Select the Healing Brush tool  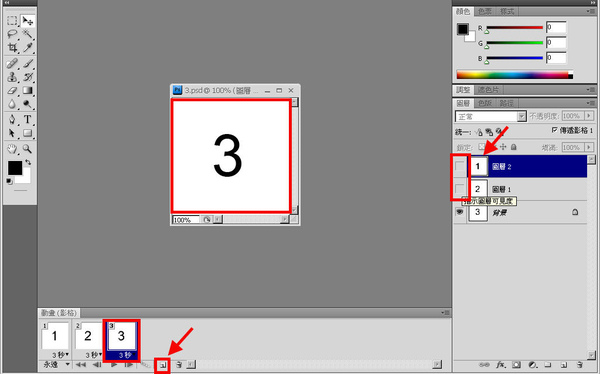(x=12, y=63)
